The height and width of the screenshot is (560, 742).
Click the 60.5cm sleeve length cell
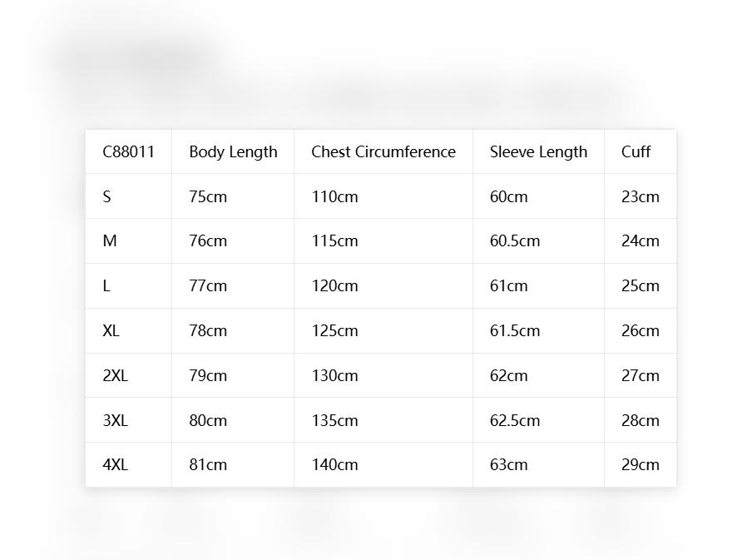pos(538,240)
